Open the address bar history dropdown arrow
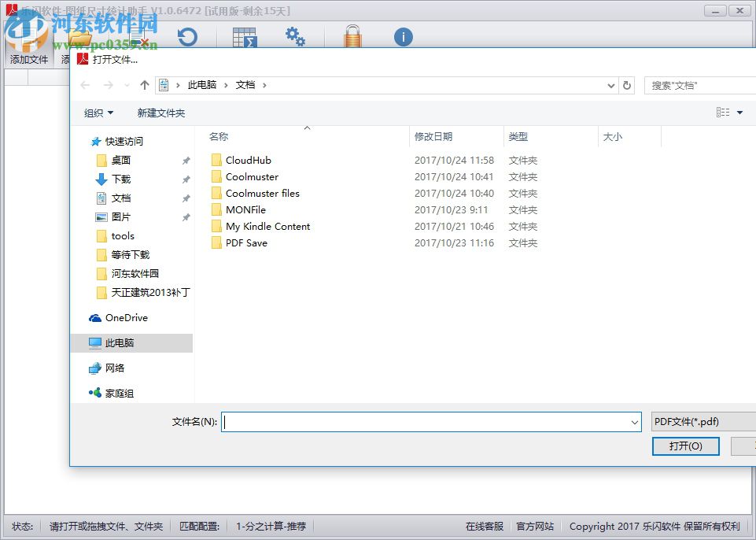756x540 pixels. pyautogui.click(x=610, y=85)
